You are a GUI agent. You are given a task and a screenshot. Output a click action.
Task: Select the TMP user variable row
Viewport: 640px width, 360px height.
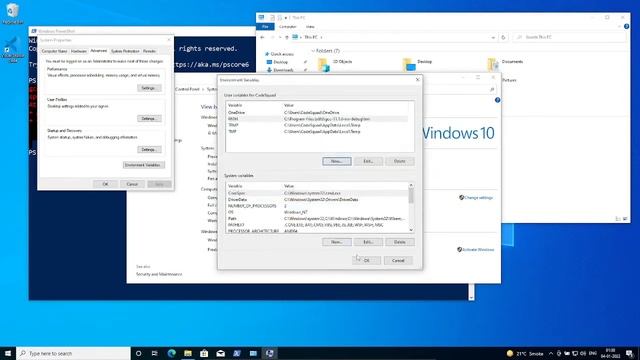point(317,132)
